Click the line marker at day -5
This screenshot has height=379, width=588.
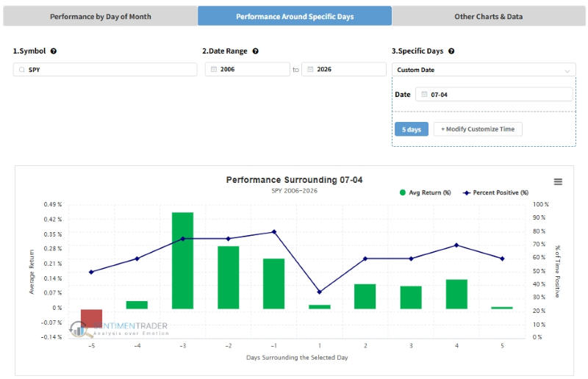(x=91, y=272)
